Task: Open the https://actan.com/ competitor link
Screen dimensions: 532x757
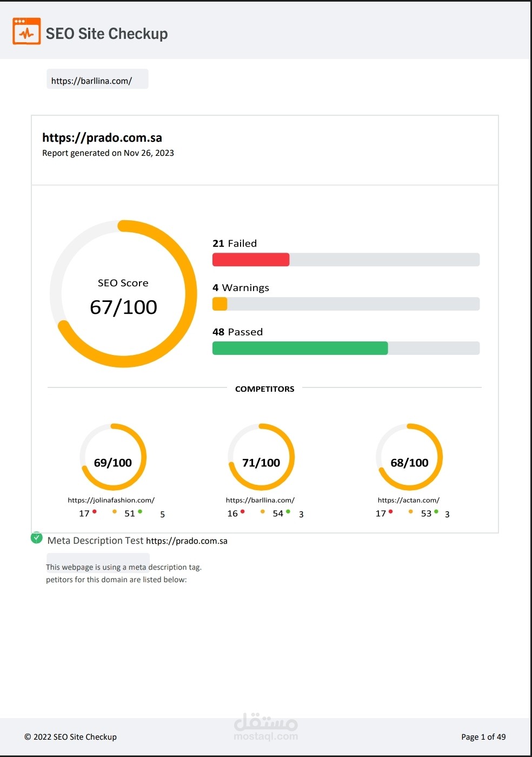Action: coord(409,501)
